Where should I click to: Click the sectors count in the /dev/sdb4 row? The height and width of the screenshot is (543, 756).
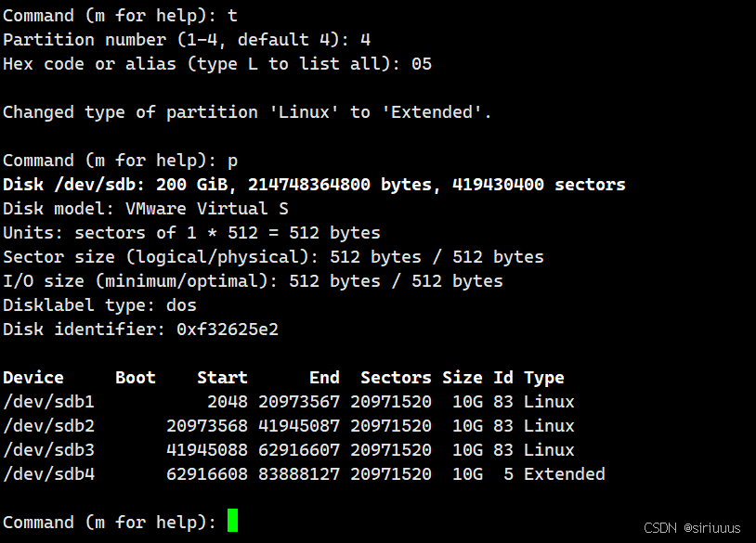pos(391,474)
